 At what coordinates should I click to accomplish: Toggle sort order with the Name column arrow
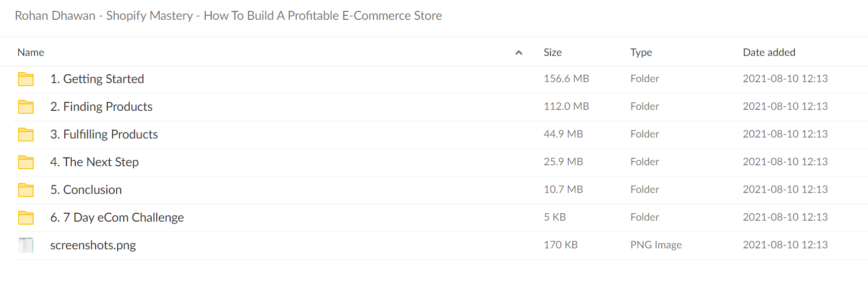pyautogui.click(x=519, y=52)
